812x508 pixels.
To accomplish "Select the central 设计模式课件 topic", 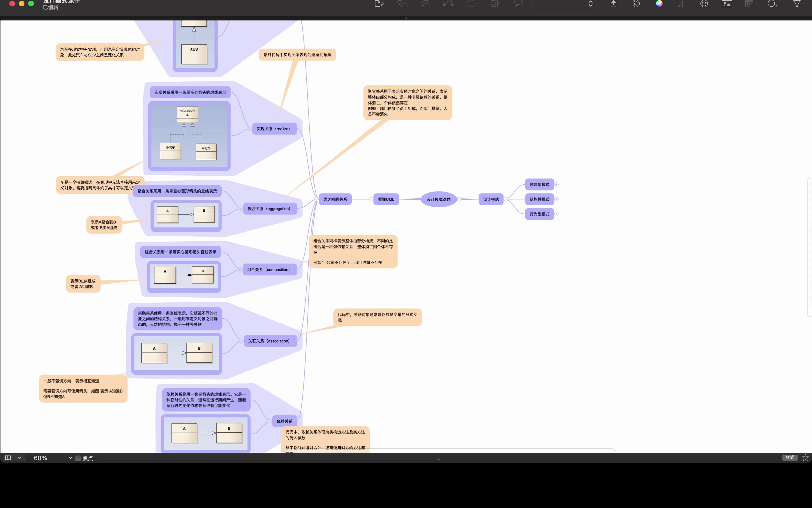I will coord(439,199).
